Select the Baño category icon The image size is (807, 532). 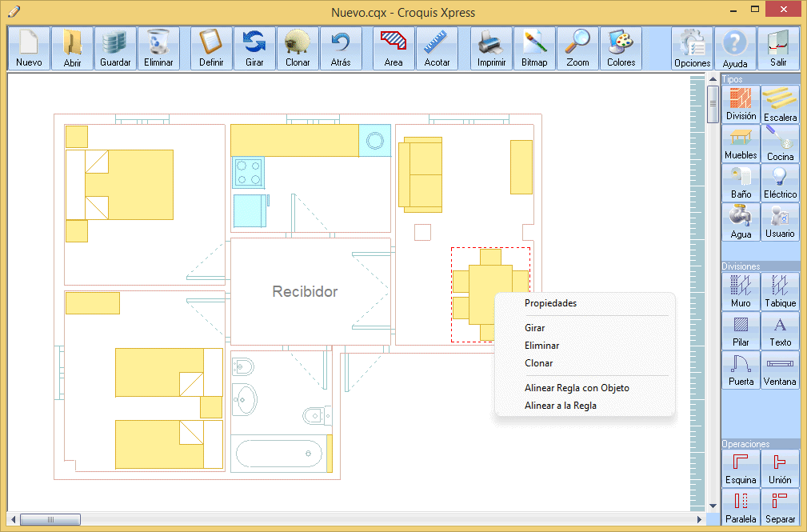coord(741,182)
